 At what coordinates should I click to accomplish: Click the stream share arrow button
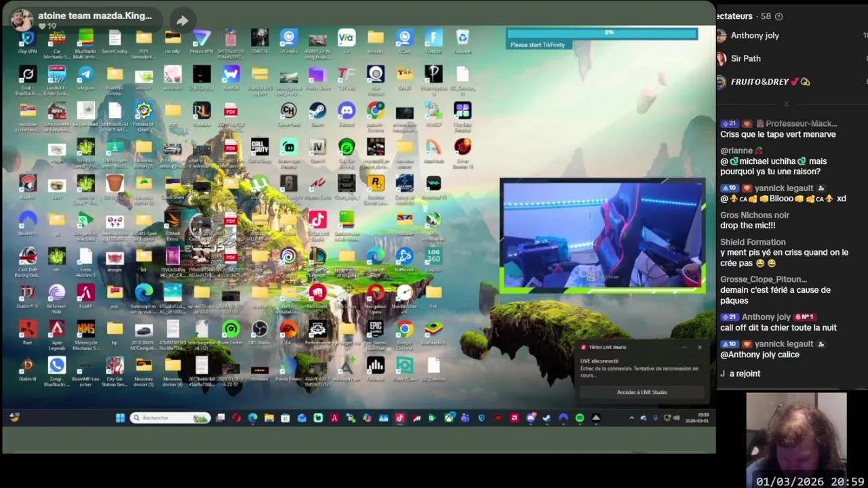pos(182,20)
